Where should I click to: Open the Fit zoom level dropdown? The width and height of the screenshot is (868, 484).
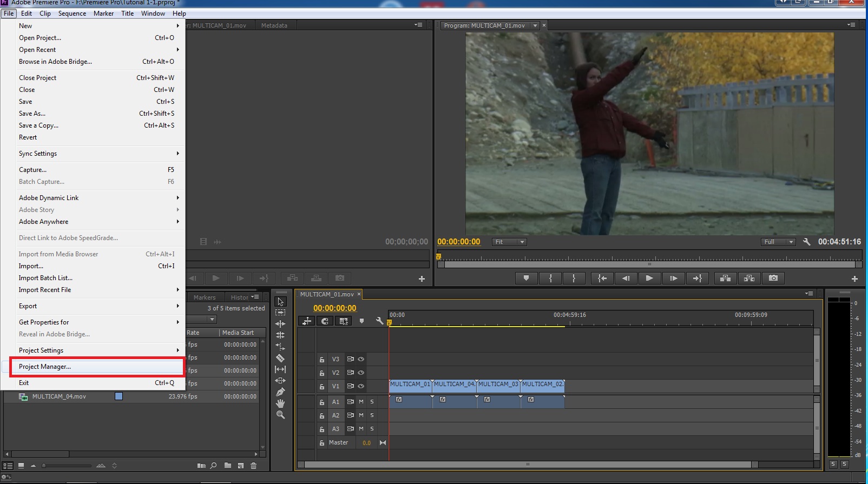(509, 242)
